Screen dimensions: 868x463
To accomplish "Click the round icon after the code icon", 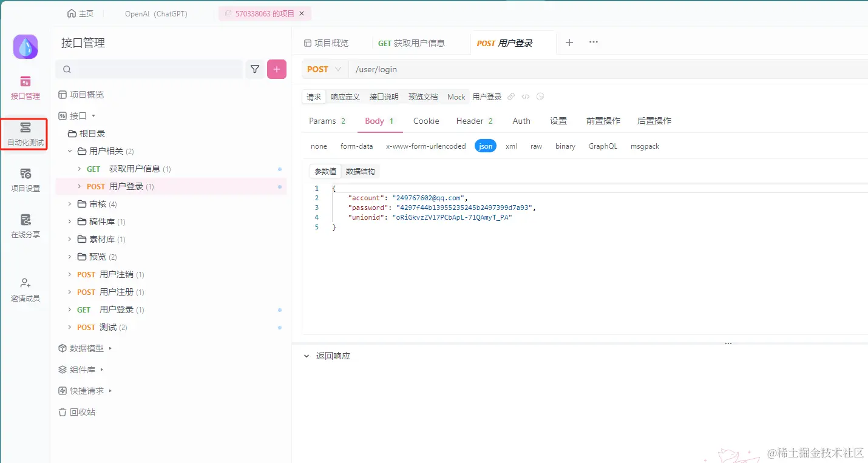I will (x=540, y=97).
